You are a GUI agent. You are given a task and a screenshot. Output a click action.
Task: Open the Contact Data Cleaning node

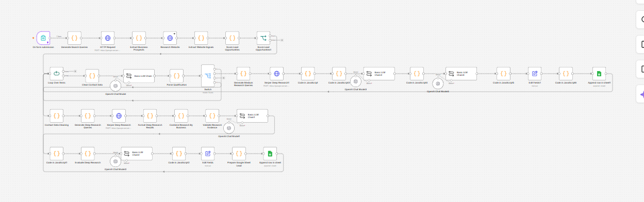pos(56,116)
